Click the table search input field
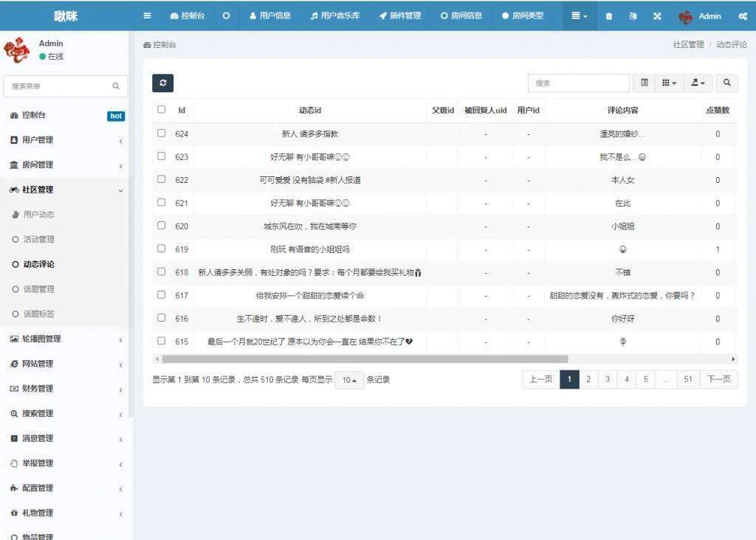The width and height of the screenshot is (756, 540). [579, 83]
